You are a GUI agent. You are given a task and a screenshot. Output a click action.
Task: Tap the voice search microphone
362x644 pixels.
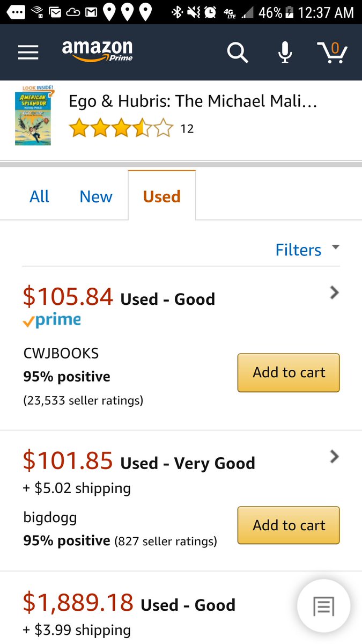pyautogui.click(x=285, y=52)
